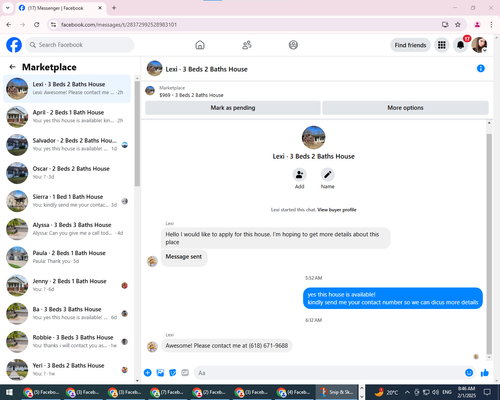Go to the Facebook logo home
Screen dimensions: 500x400
point(14,45)
